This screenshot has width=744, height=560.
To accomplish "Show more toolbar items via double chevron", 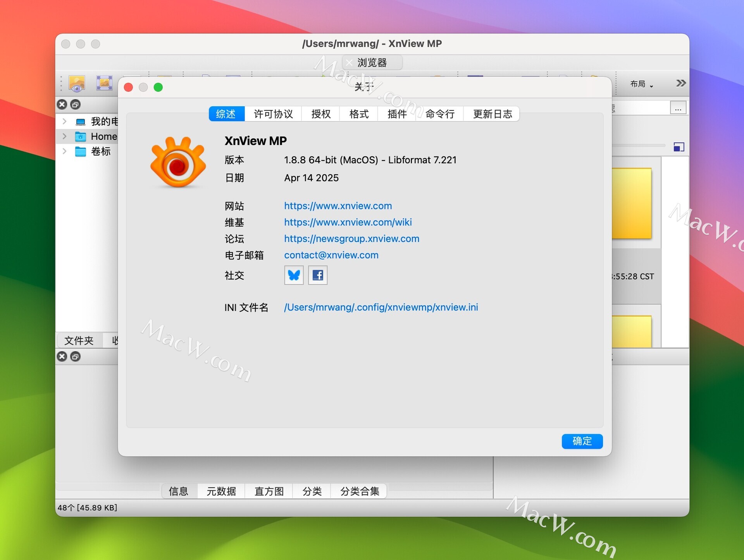I will (x=680, y=83).
